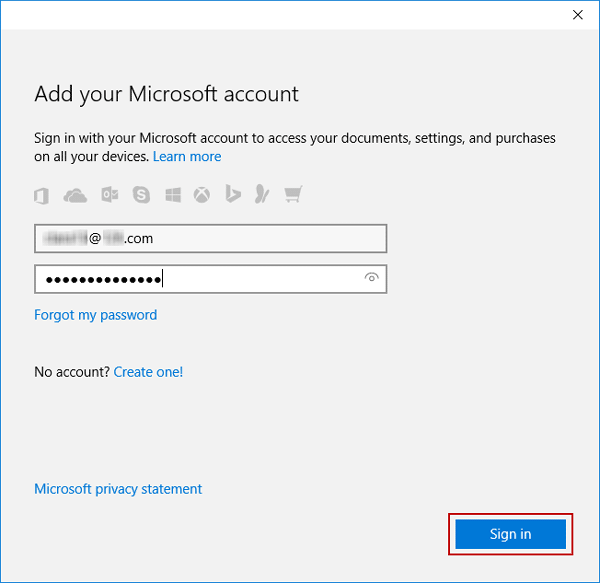
Task: Close the Add your Microsoft account dialog
Action: pos(578,15)
